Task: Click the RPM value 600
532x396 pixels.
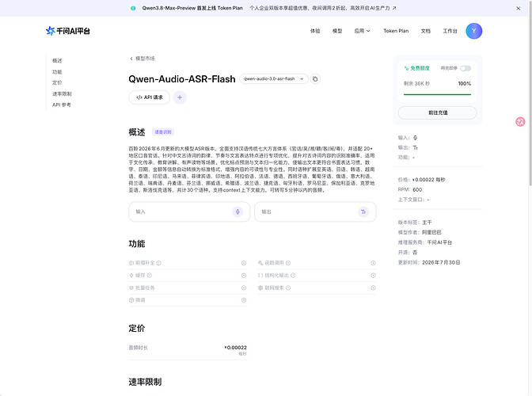Action: (x=417, y=190)
